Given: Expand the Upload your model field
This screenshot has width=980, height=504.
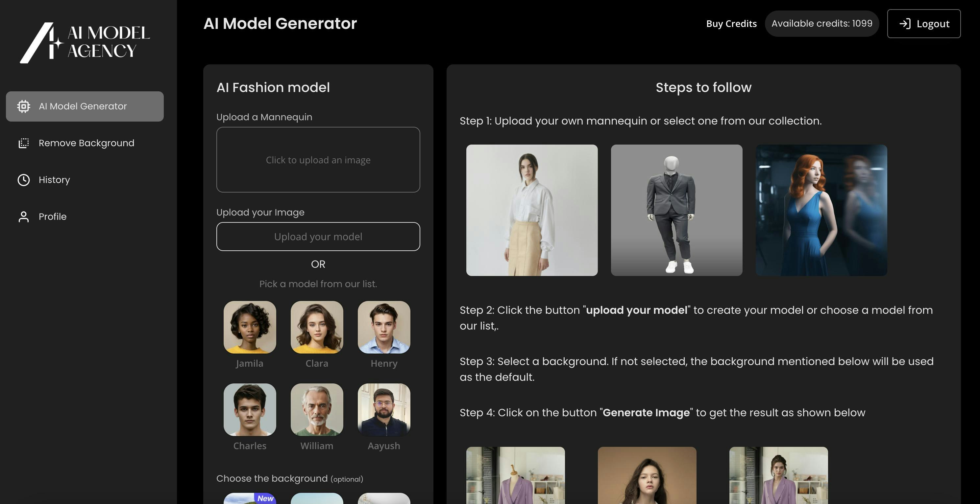Looking at the screenshot, I should tap(318, 237).
